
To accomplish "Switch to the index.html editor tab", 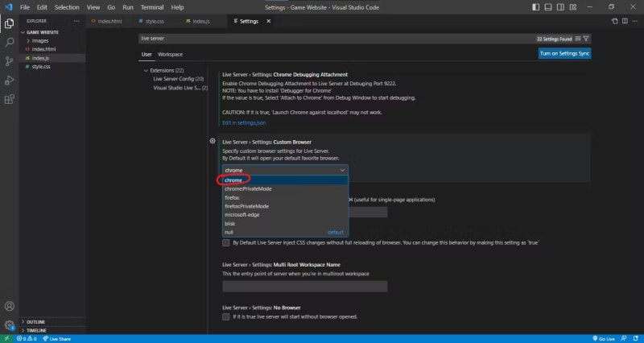I will 109,21.
